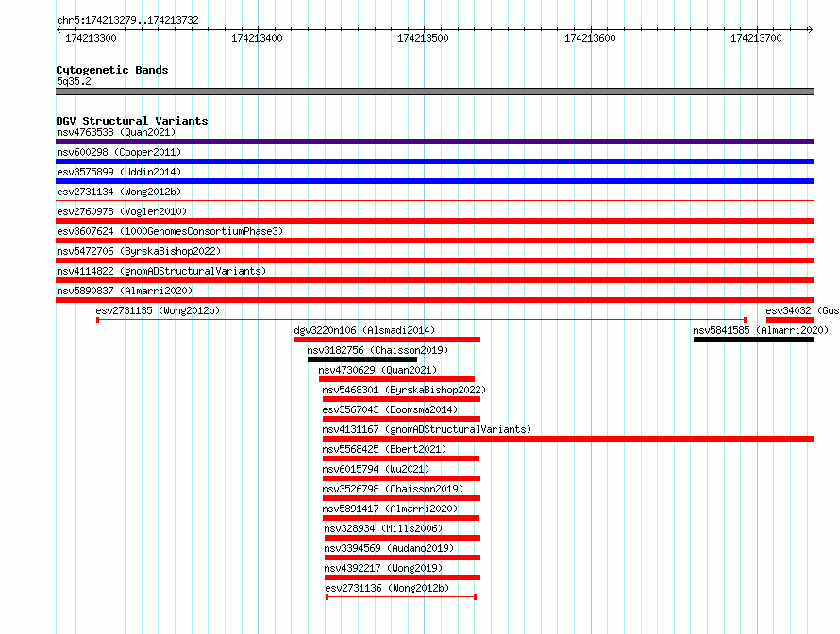
Task: Click the nsv4392217 (Wong2019) label
Action: [383, 568]
